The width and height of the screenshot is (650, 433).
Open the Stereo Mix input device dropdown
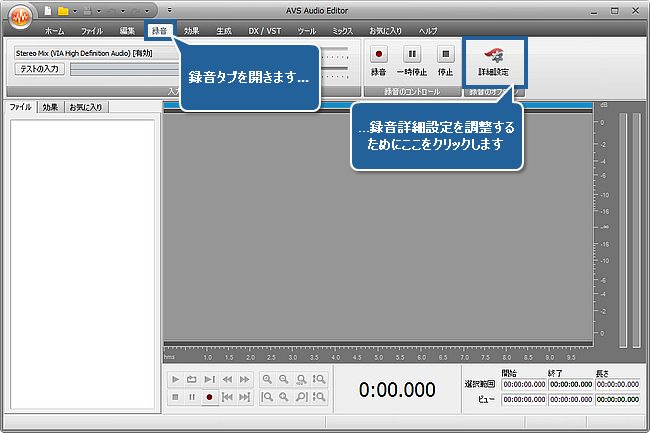pos(97,53)
